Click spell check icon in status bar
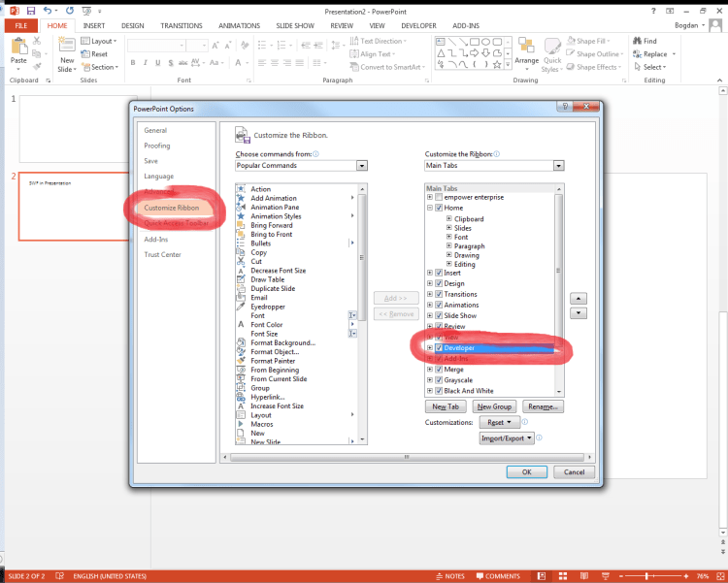 (x=59, y=576)
